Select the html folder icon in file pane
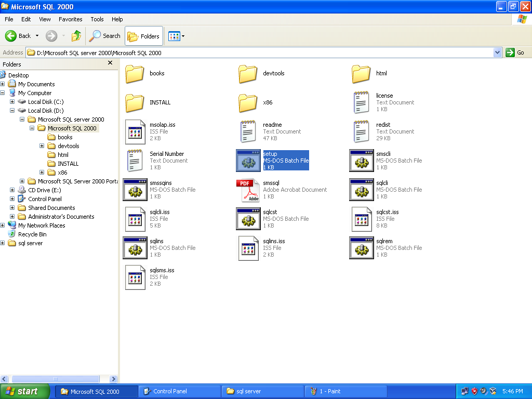 pyautogui.click(x=361, y=74)
